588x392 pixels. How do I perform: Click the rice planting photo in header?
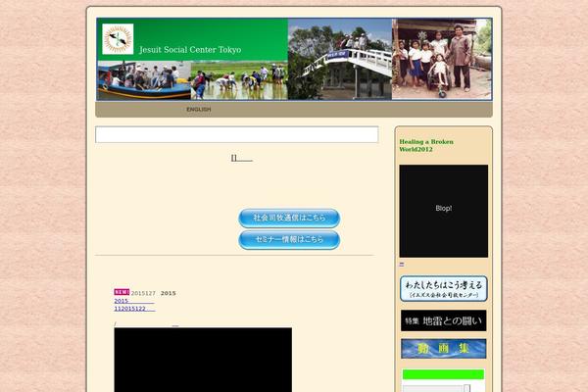tap(239, 80)
